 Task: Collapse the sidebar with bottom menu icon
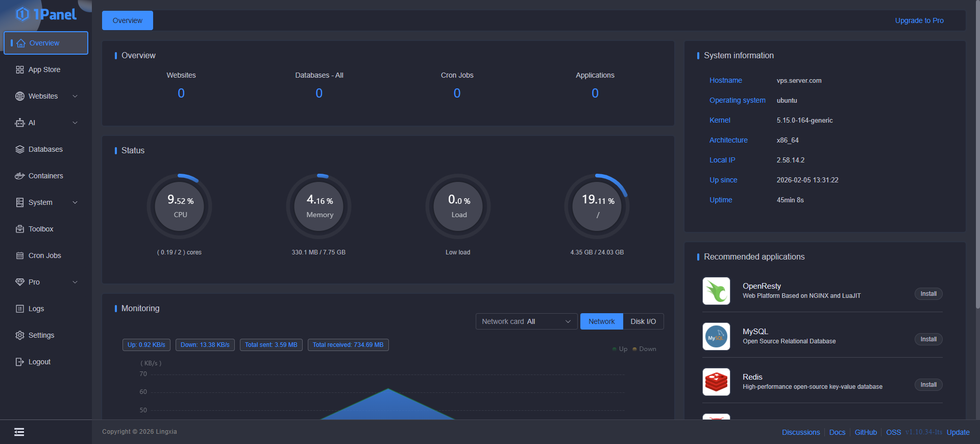[x=19, y=432]
